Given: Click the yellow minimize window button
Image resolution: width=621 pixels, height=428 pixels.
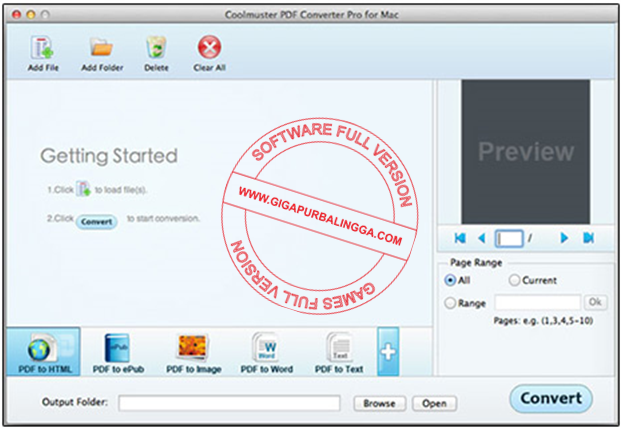Looking at the screenshot, I should point(31,15).
